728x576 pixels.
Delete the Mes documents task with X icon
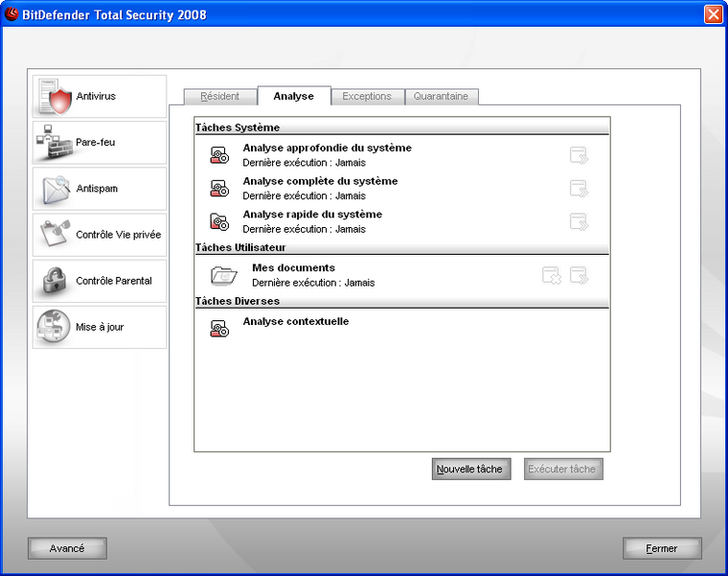552,275
